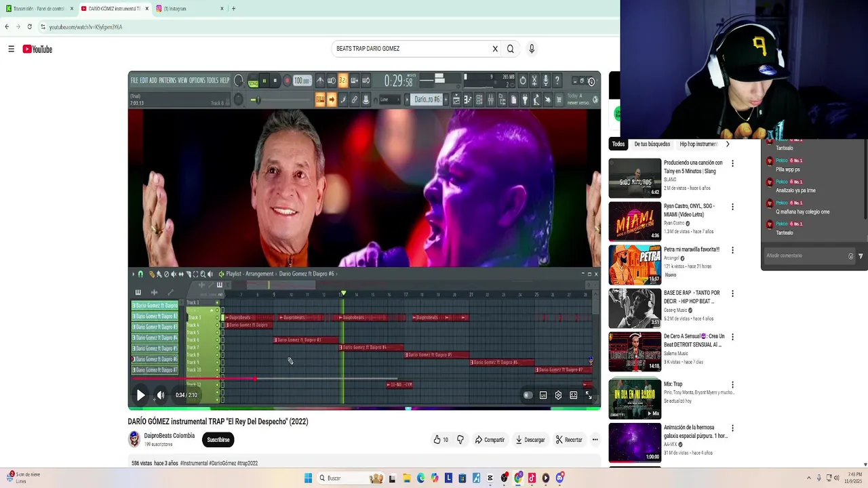Image resolution: width=868 pixels, height=488 pixels.
Task: Select the Hip hop instrumental chip
Action: (698, 144)
